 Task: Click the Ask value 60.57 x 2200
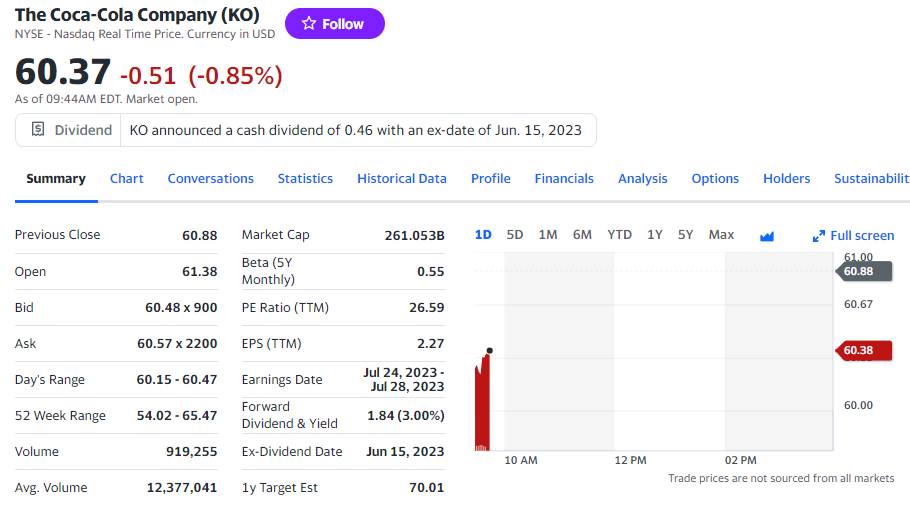[x=177, y=344]
